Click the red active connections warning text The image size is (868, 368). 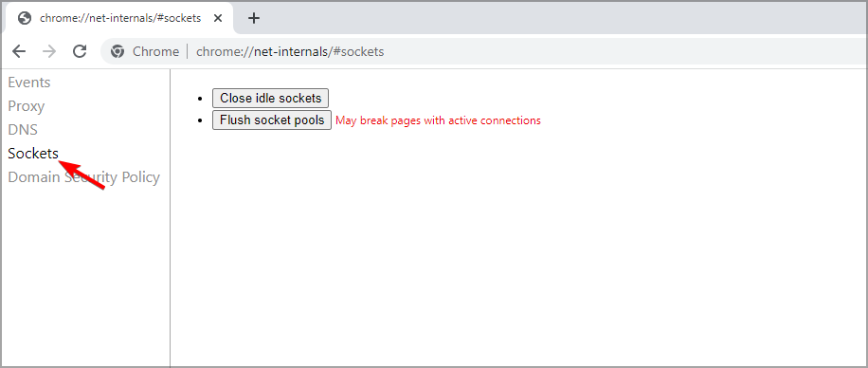click(x=439, y=120)
